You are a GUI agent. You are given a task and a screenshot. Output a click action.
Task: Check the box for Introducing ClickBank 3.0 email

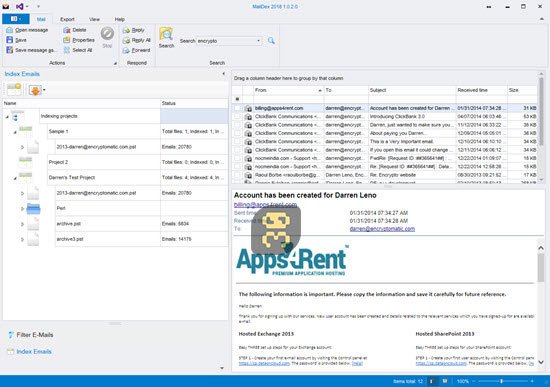(237, 116)
